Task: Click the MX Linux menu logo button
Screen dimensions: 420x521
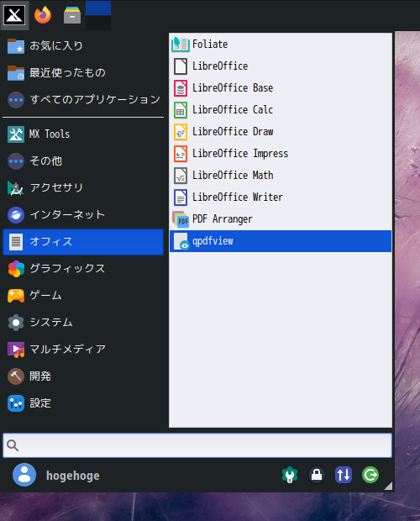Action: coord(14,15)
